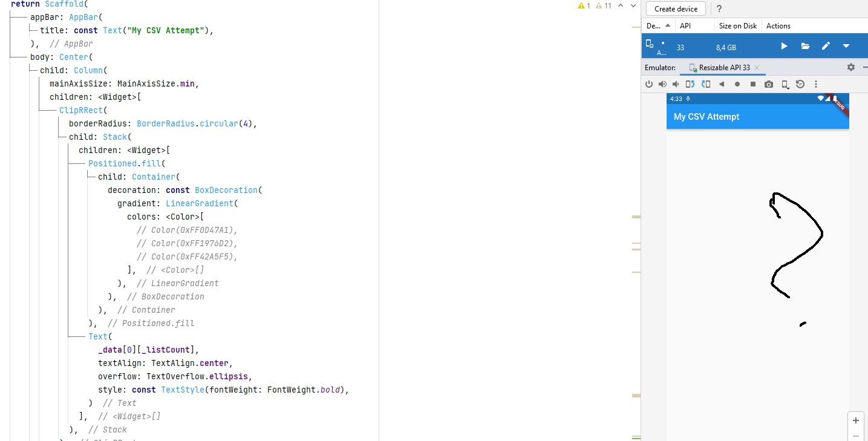Rotate emulator left

(690, 84)
